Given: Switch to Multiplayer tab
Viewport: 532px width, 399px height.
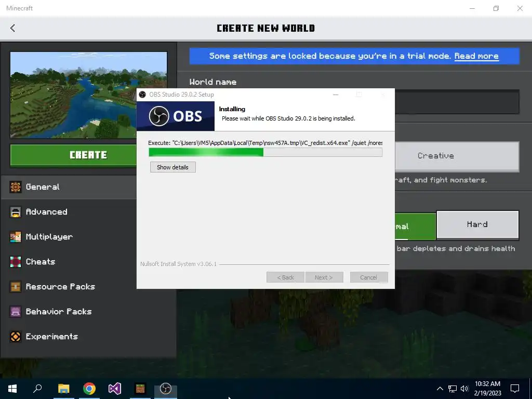Looking at the screenshot, I should 69,237.
